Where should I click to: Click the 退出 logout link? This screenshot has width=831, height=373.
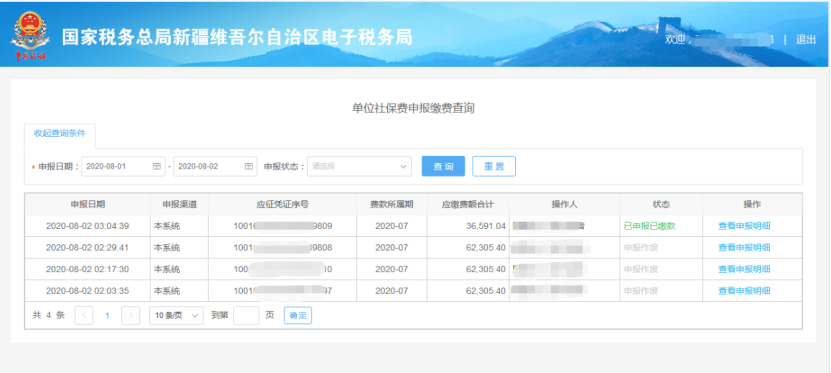806,40
